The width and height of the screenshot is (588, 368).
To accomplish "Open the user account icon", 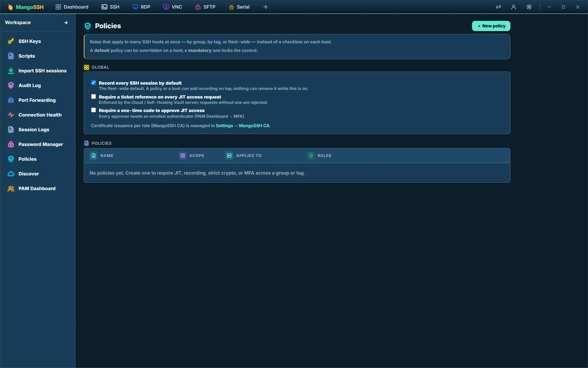I will click(x=514, y=7).
